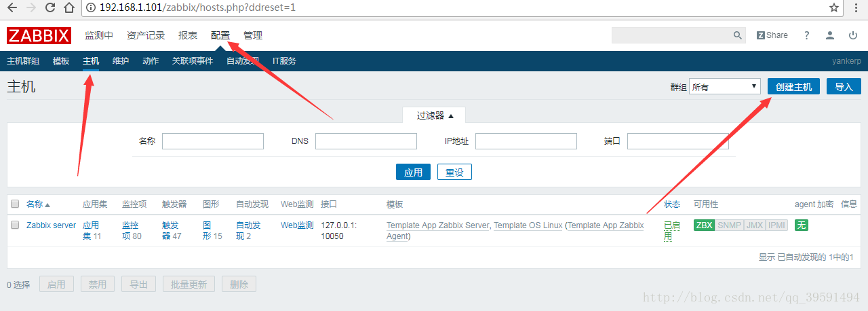Click the SNMP availability badge
868x311 pixels.
tap(729, 225)
